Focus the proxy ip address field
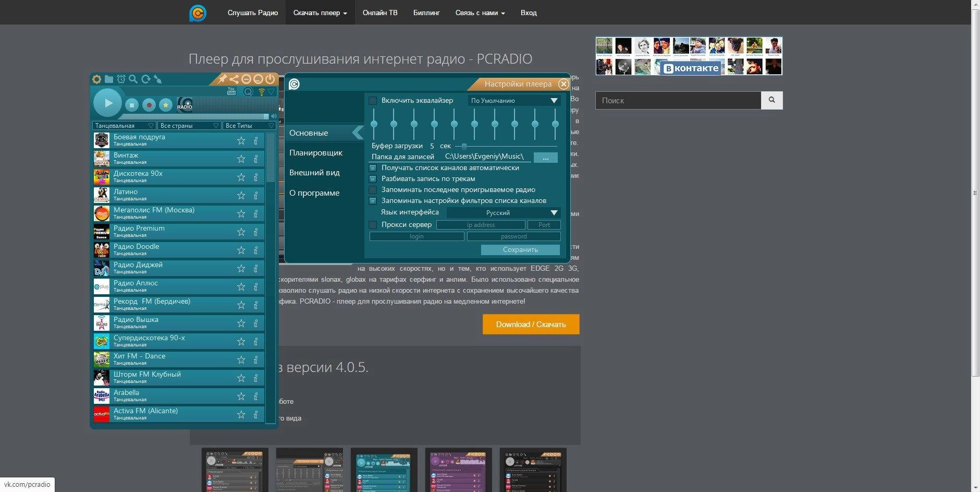Image resolution: width=980 pixels, height=492 pixels. pos(481,225)
